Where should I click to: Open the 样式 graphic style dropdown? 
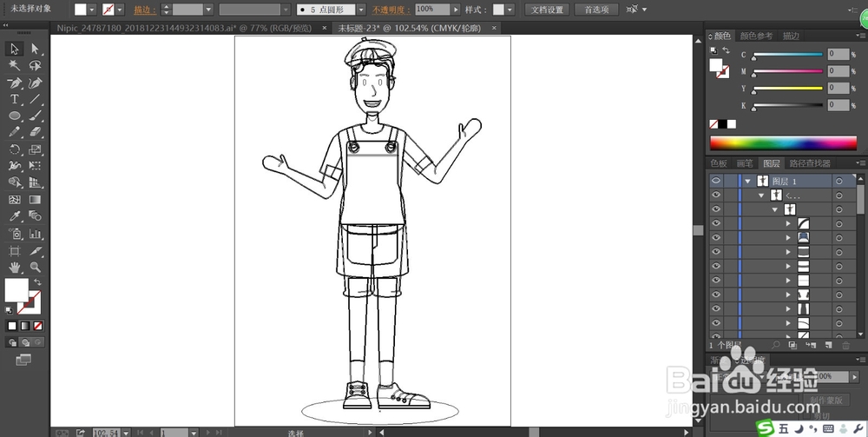click(x=510, y=10)
